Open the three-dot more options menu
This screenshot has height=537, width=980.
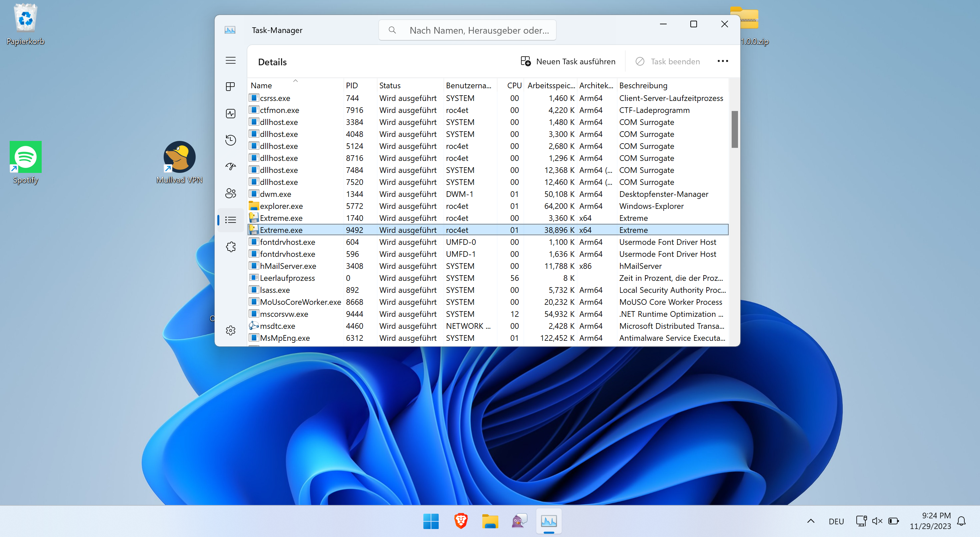click(722, 61)
